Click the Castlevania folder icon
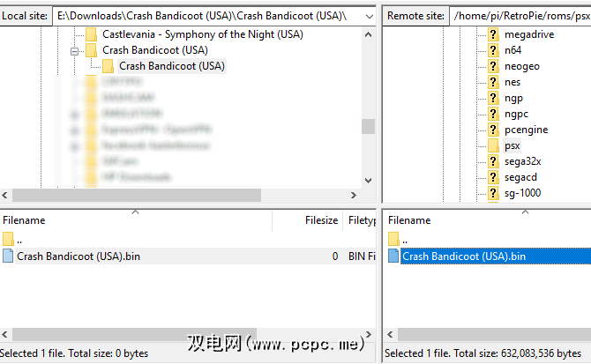 (x=91, y=34)
